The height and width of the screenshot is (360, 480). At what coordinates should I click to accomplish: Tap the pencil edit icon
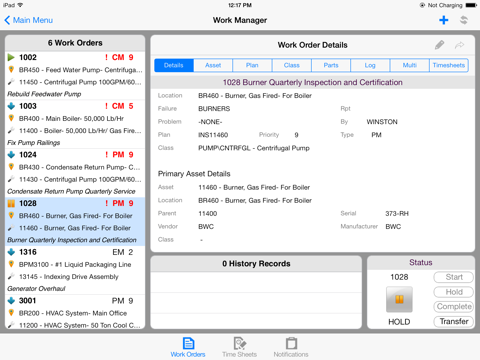tap(440, 45)
